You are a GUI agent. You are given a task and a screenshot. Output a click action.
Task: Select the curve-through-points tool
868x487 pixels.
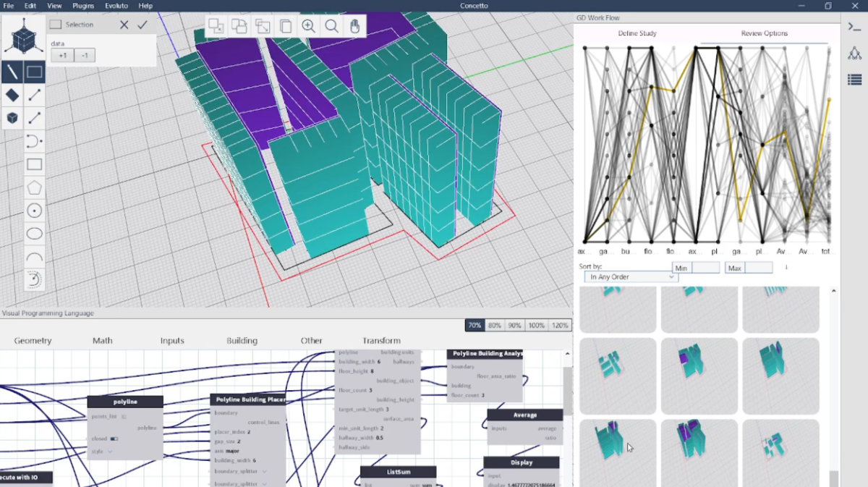point(35,141)
